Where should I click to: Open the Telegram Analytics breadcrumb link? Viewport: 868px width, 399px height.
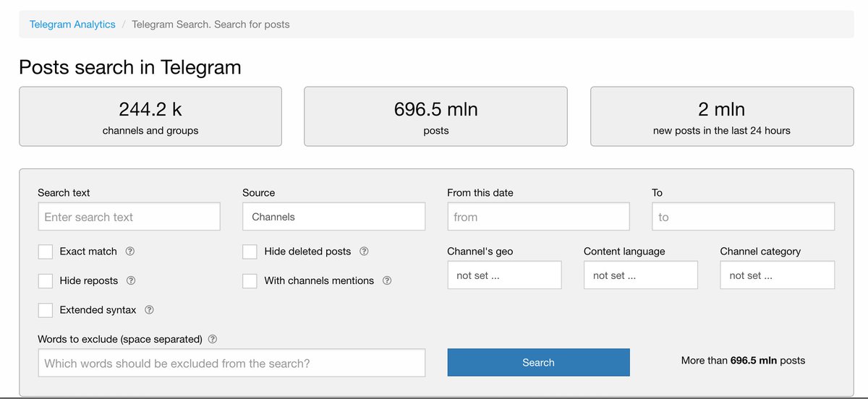72,24
